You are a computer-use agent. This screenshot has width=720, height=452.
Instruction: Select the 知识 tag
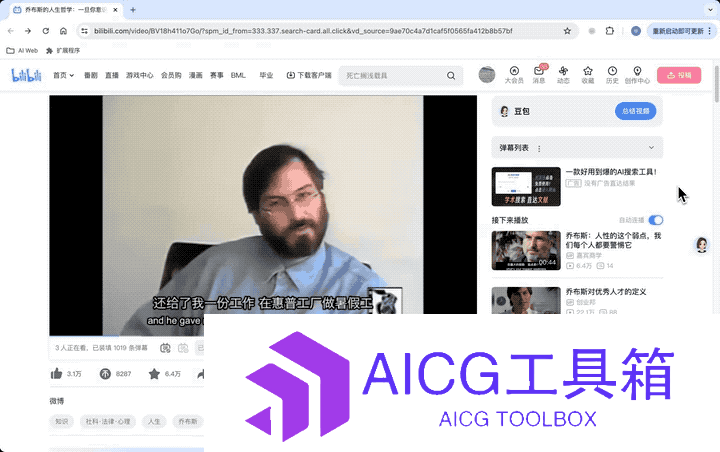point(62,421)
